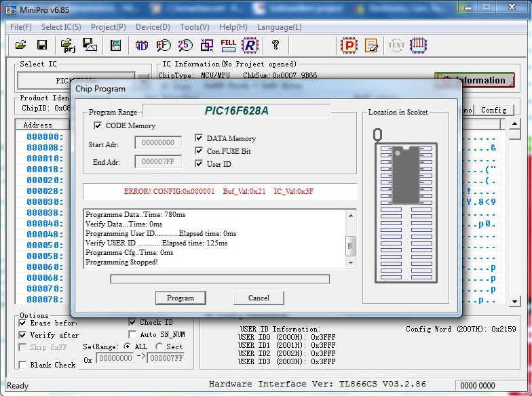Screen dimensions: 532x396
Task: Program the chip with the P icon
Action: click(x=349, y=45)
